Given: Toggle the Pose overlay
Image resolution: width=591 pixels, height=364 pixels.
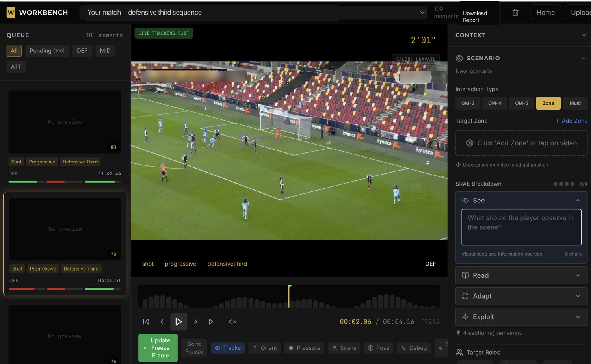Looking at the screenshot, I should pos(379,348).
